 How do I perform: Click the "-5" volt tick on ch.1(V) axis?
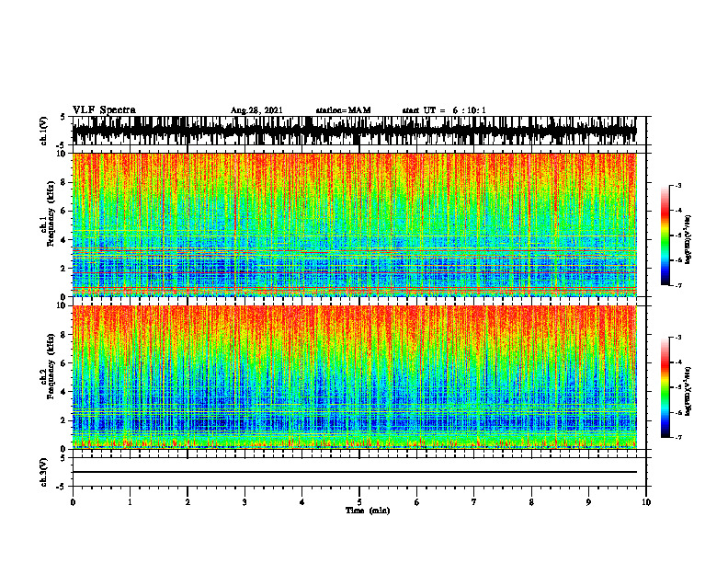pyautogui.click(x=62, y=144)
